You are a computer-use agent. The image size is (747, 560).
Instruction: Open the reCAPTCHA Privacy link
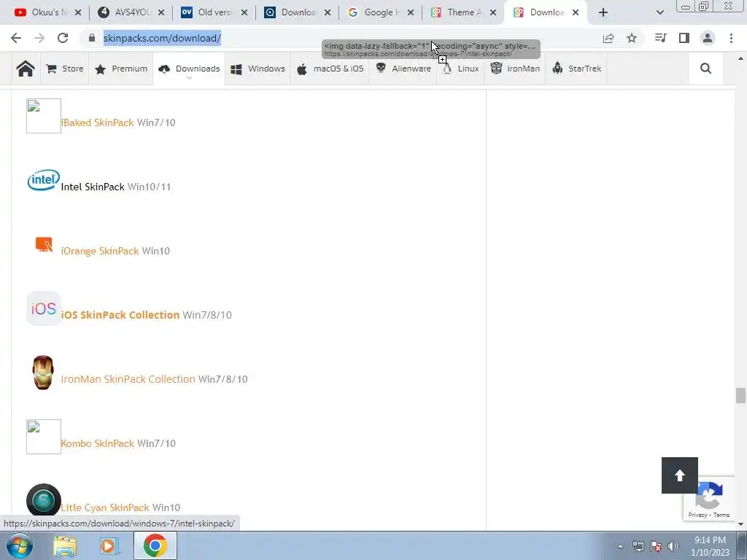click(697, 515)
